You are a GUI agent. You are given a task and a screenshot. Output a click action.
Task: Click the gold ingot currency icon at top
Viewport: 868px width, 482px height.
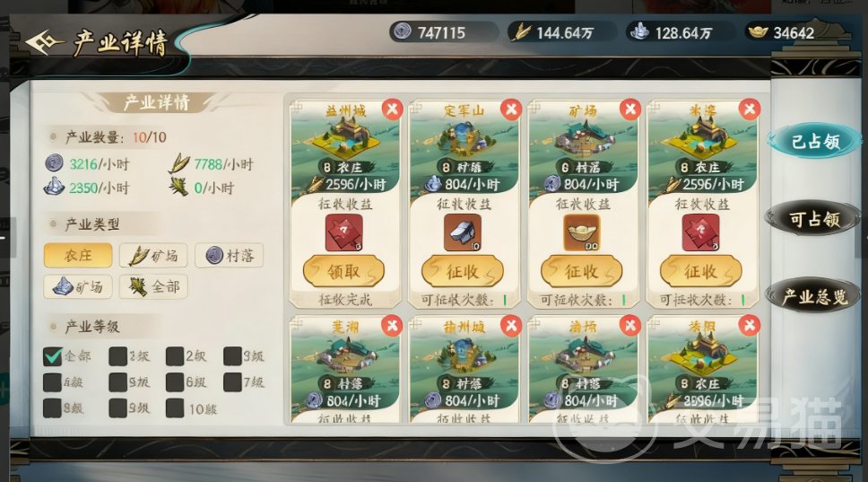(x=758, y=32)
